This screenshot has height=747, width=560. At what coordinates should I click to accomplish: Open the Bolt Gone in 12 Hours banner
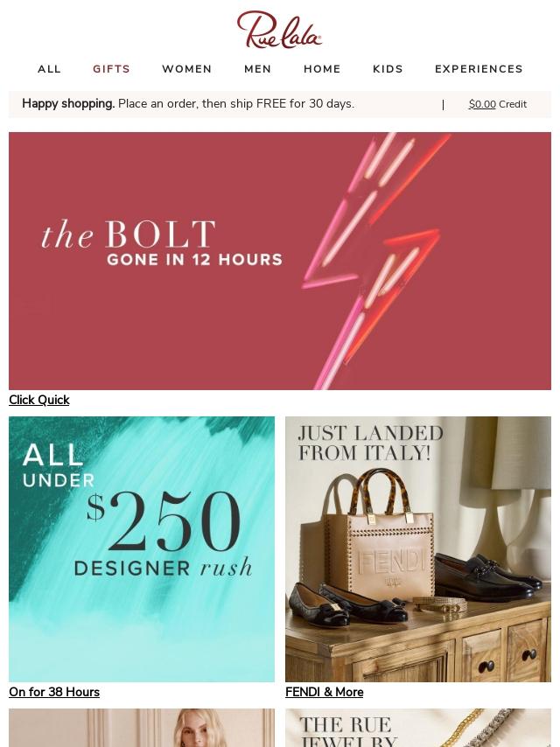coord(280,261)
